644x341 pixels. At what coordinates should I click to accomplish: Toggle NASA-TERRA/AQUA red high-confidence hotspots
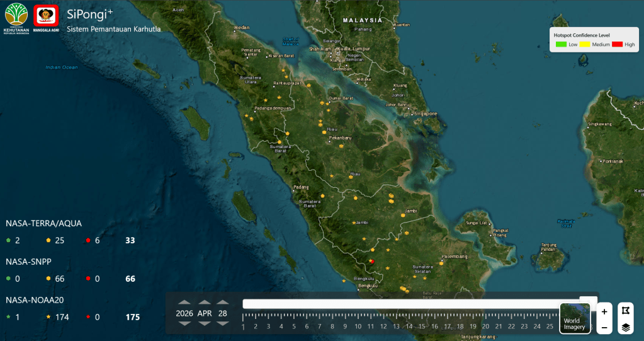pos(88,240)
